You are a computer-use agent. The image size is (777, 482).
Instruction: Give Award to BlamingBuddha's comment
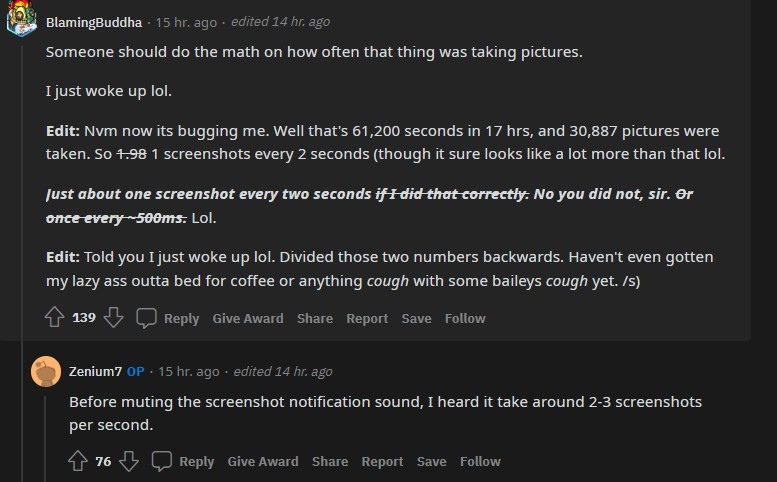[x=248, y=318]
